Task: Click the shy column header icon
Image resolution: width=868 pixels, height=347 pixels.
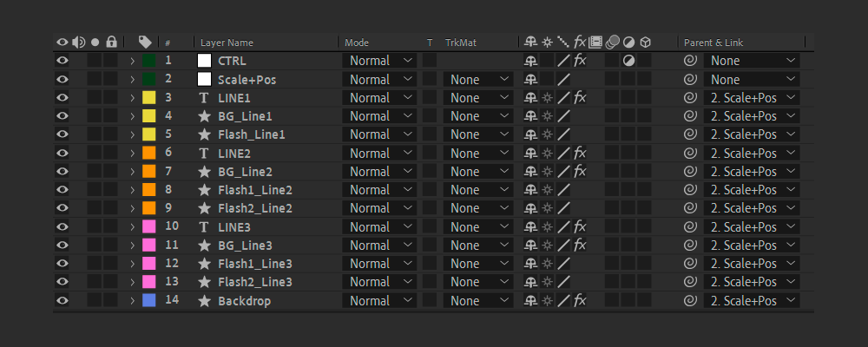Action: point(531,42)
